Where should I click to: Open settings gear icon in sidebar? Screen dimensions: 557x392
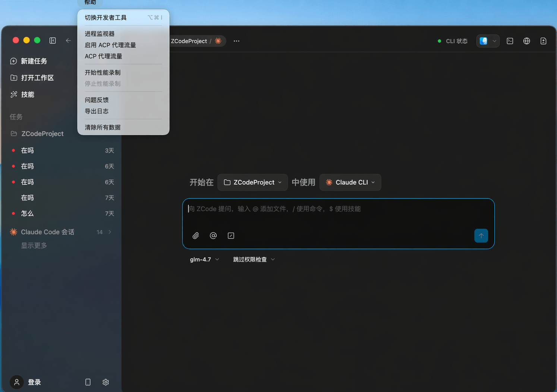coord(106,382)
